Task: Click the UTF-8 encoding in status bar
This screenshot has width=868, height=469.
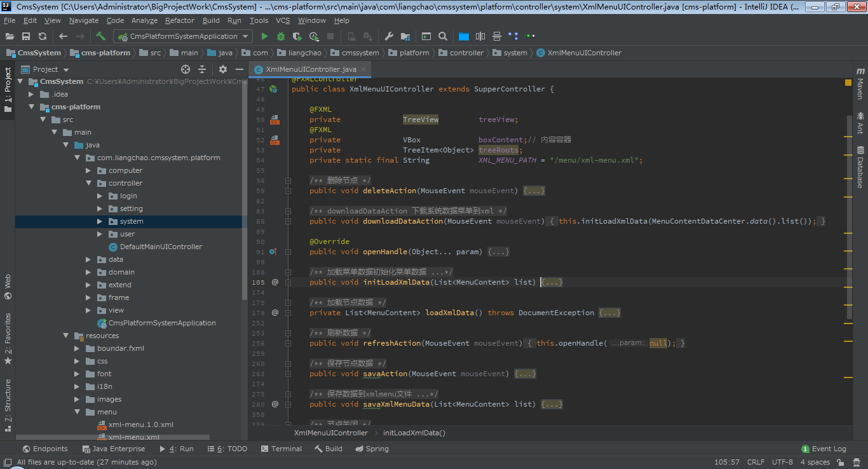Action: (x=782, y=462)
